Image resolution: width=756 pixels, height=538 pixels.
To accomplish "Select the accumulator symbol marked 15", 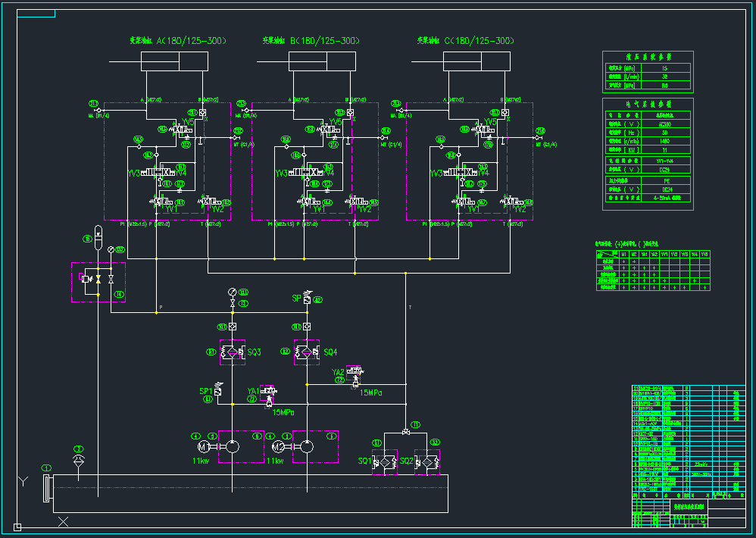I will coord(98,238).
